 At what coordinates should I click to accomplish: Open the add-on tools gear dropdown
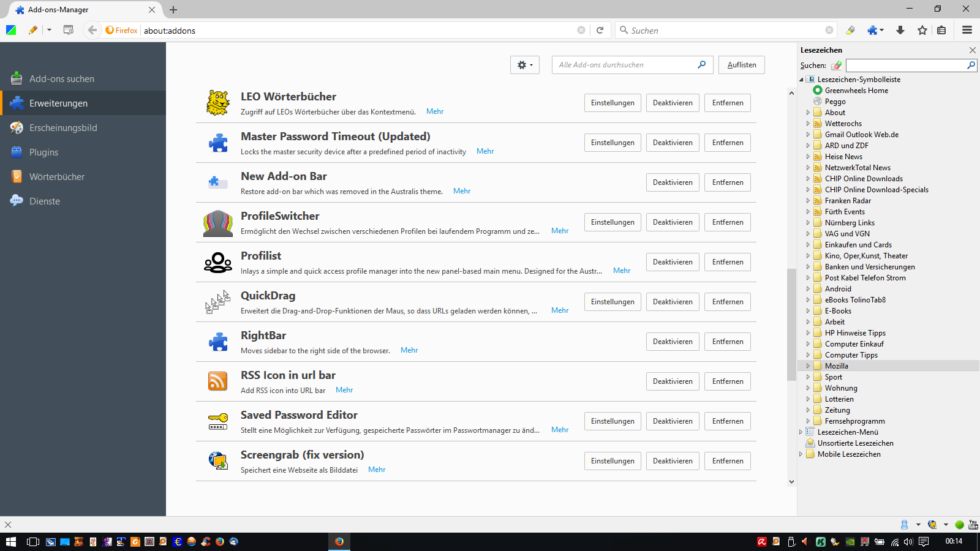click(x=525, y=65)
